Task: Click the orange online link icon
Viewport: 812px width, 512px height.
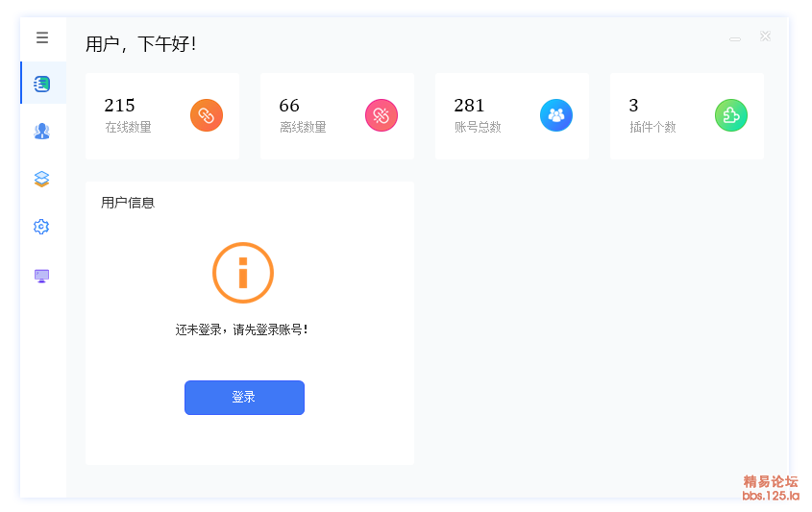Action: [207, 115]
